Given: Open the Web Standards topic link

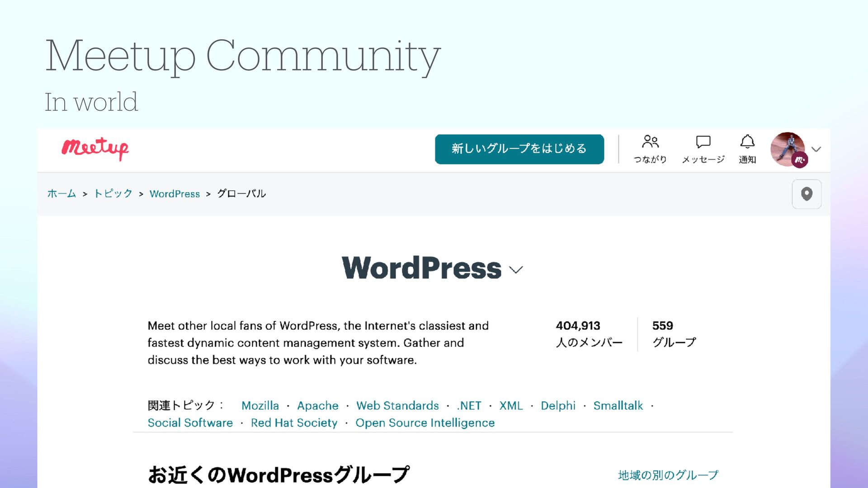Looking at the screenshot, I should (397, 406).
